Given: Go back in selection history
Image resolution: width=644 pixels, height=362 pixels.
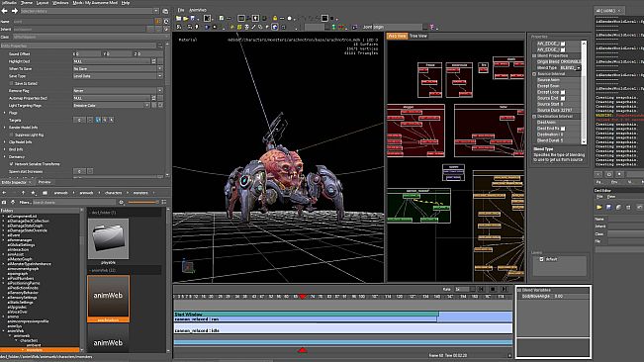Looking at the screenshot, I should (x=5, y=11).
